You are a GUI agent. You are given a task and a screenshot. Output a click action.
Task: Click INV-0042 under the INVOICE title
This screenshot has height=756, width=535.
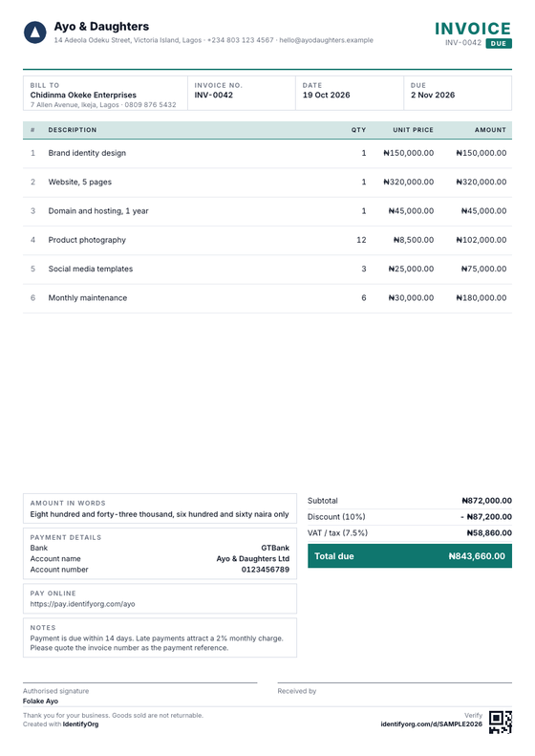point(463,43)
